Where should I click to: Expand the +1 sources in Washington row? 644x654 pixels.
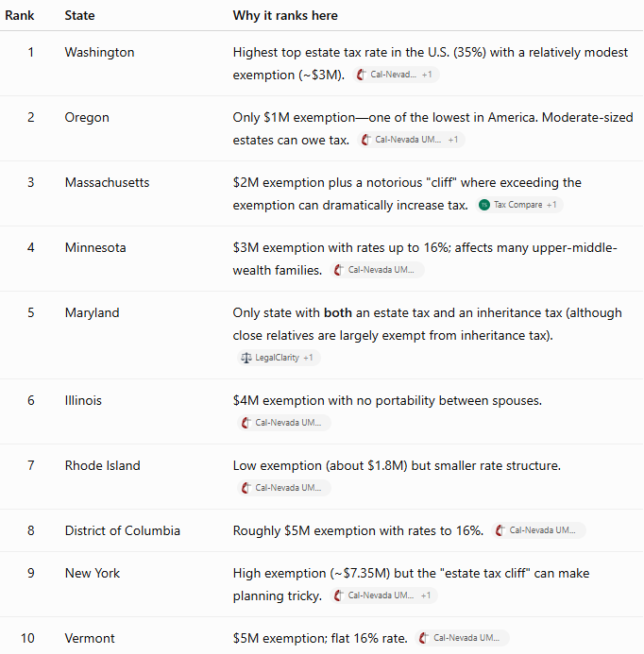coord(427,75)
